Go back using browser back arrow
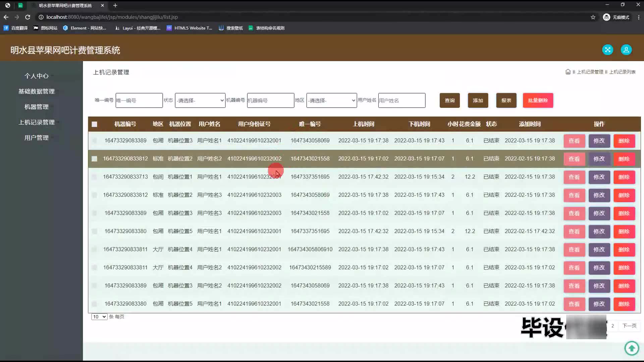644x362 pixels. point(6,17)
